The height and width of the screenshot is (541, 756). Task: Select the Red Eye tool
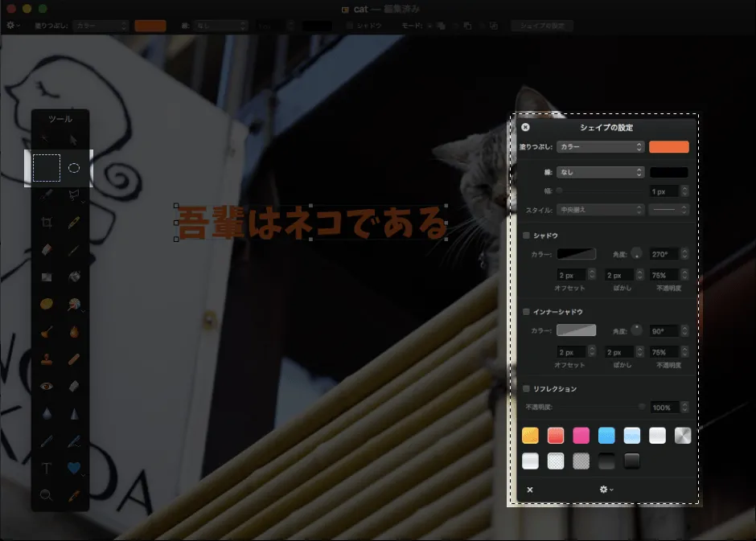tap(47, 387)
